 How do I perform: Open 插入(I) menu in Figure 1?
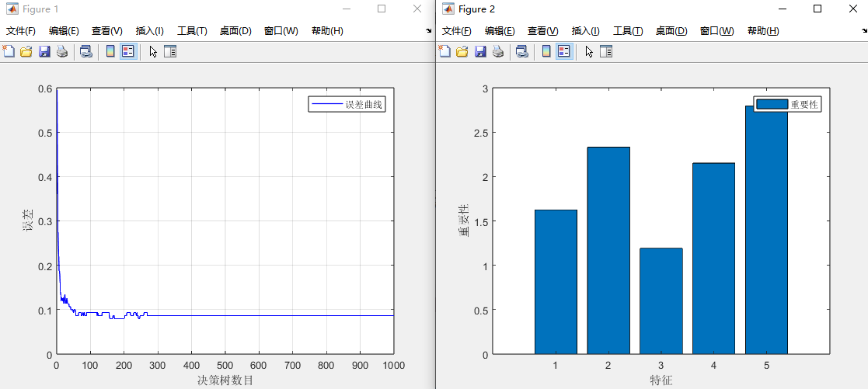(x=149, y=31)
